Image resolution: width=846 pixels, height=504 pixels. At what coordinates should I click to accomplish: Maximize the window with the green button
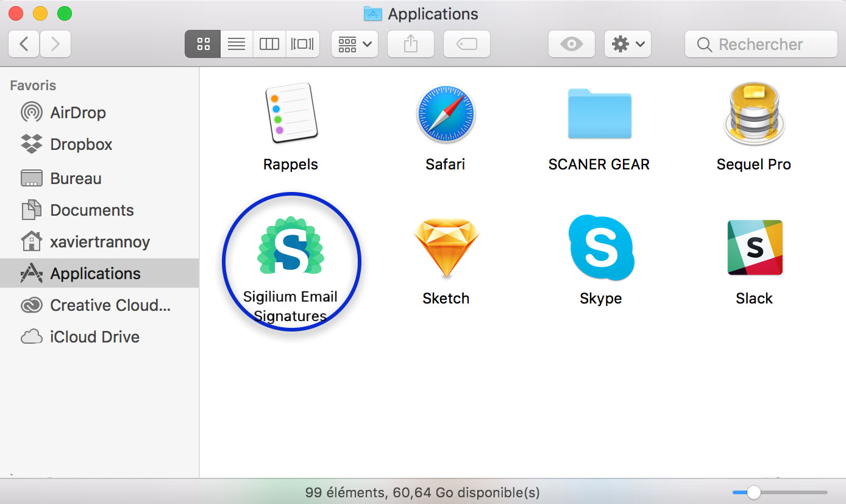click(x=64, y=13)
